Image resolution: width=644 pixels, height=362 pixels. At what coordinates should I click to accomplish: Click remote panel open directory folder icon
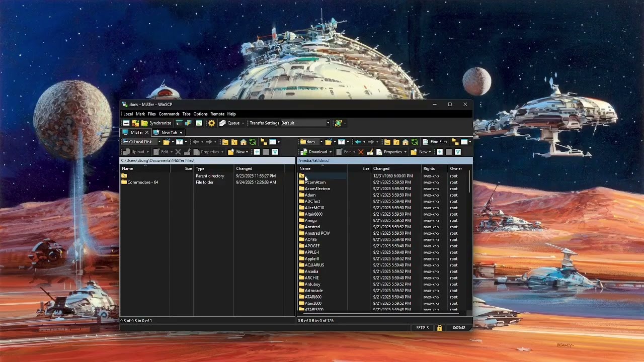pos(329,142)
